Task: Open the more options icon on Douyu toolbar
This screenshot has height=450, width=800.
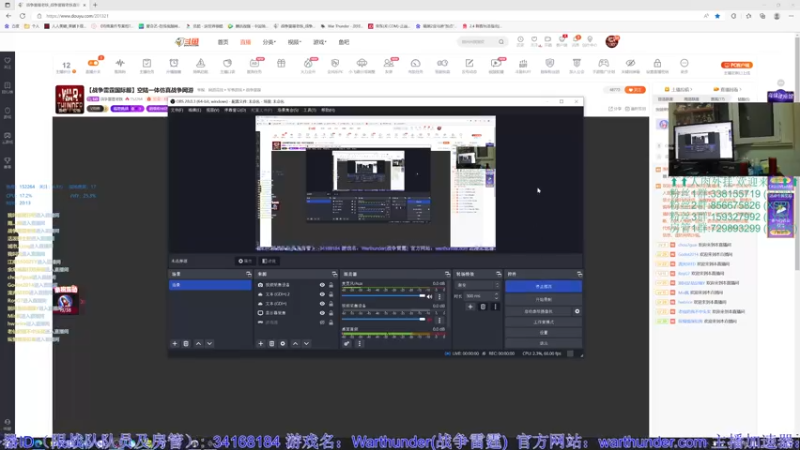Action: tap(684, 63)
